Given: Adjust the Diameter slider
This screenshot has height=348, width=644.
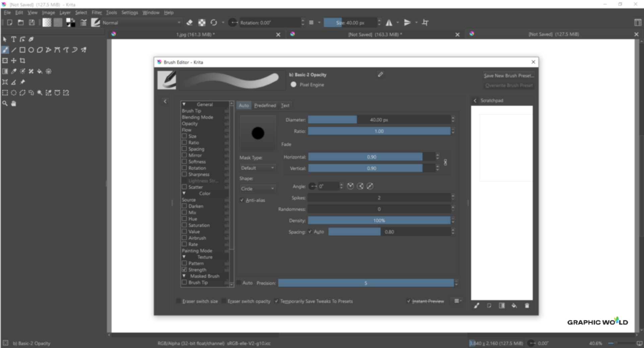Looking at the screenshot, I should tap(379, 120).
